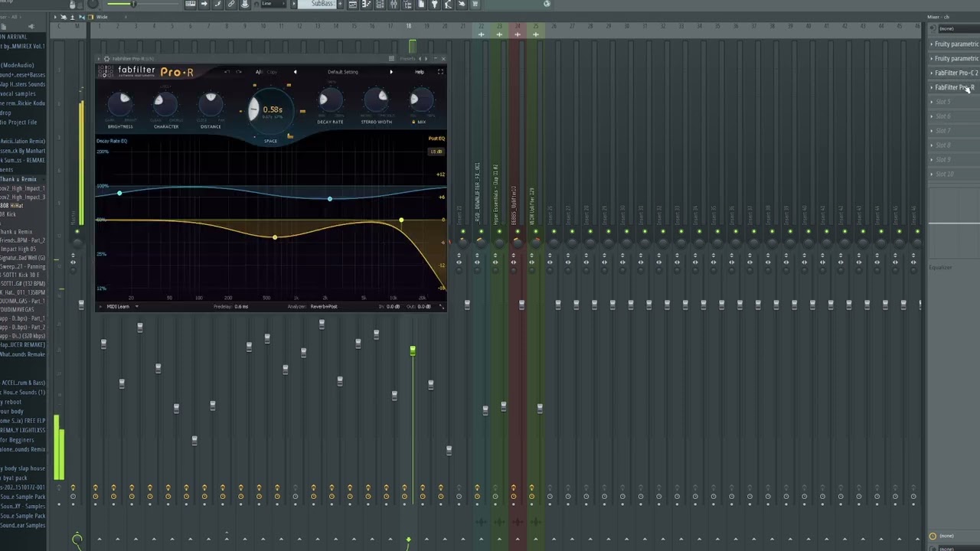Open the FabFilter Pro-R effect slot
This screenshot has width=980, height=551.
pos(954,87)
